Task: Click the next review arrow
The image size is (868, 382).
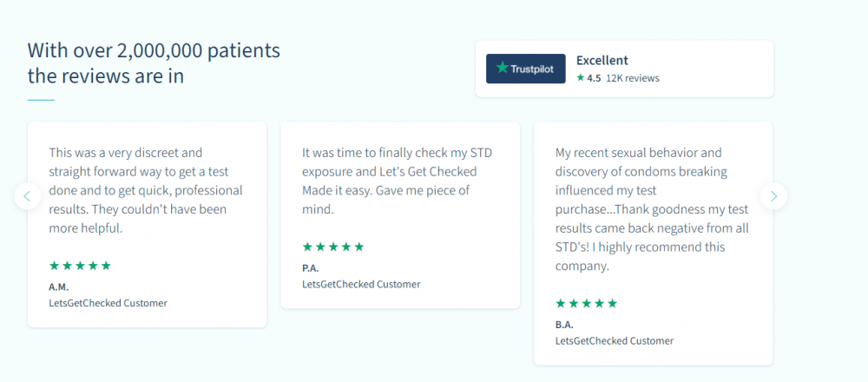Action: [x=773, y=196]
